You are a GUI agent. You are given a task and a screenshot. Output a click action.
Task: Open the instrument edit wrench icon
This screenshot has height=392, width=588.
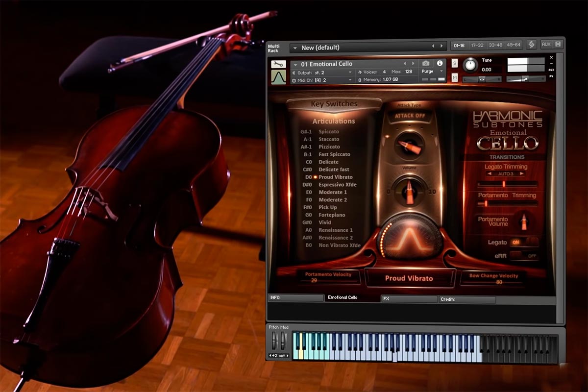[278, 64]
